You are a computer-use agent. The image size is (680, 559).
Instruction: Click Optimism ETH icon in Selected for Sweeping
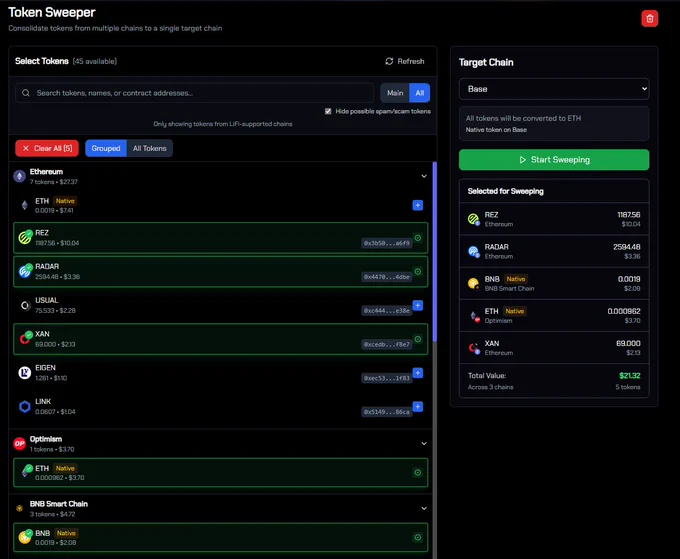click(474, 316)
